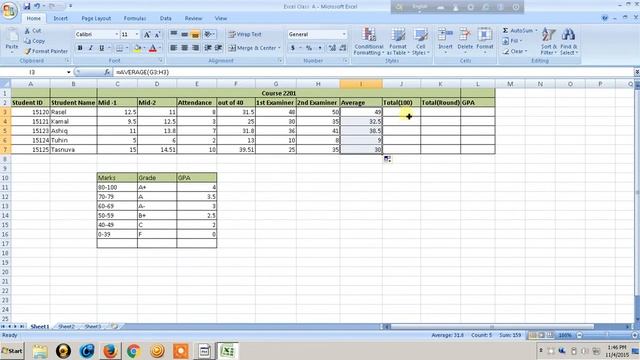Apply yellow Fill Color
Image resolution: width=640 pixels, height=360 pixels.
click(x=137, y=48)
